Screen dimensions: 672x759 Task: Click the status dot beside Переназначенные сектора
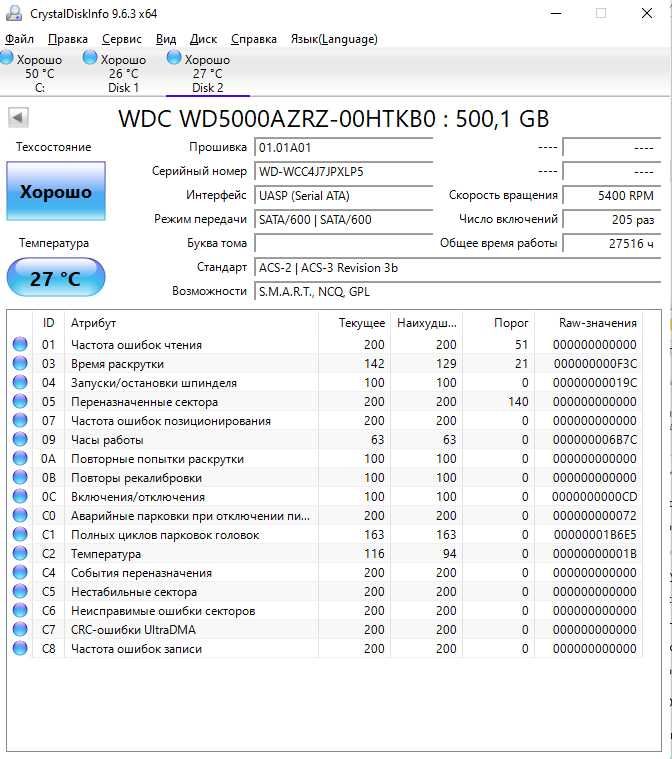20,401
